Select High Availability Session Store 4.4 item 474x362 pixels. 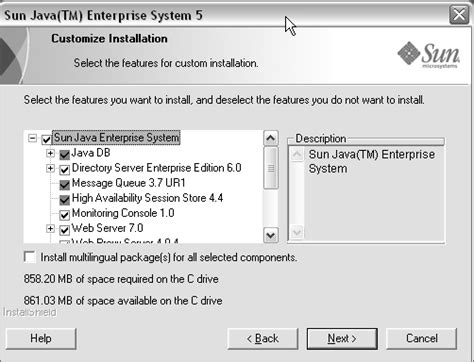point(147,198)
